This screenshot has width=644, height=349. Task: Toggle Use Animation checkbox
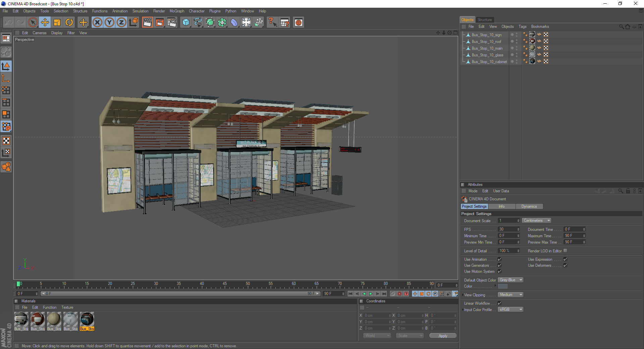pyautogui.click(x=499, y=259)
